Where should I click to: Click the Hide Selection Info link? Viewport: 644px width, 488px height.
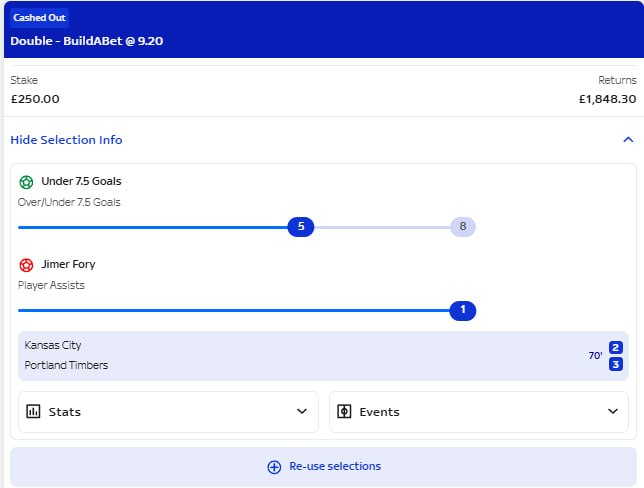(66, 140)
